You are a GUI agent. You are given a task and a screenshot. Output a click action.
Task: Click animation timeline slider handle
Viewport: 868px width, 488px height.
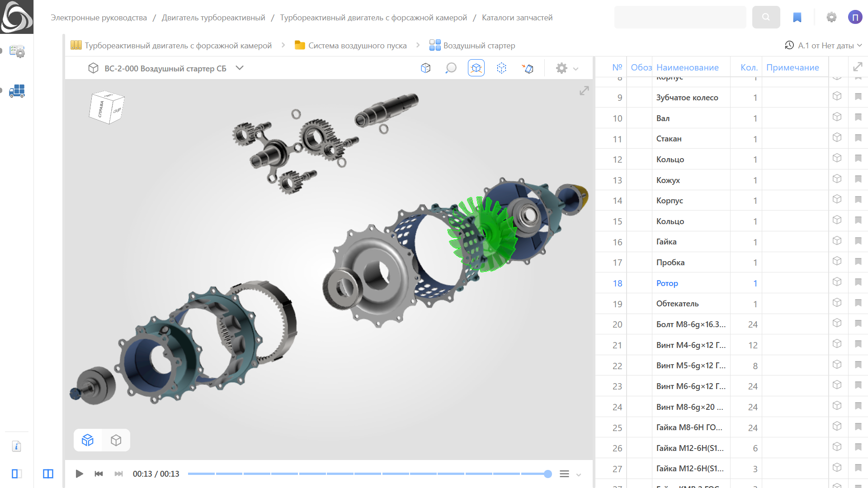tap(548, 474)
